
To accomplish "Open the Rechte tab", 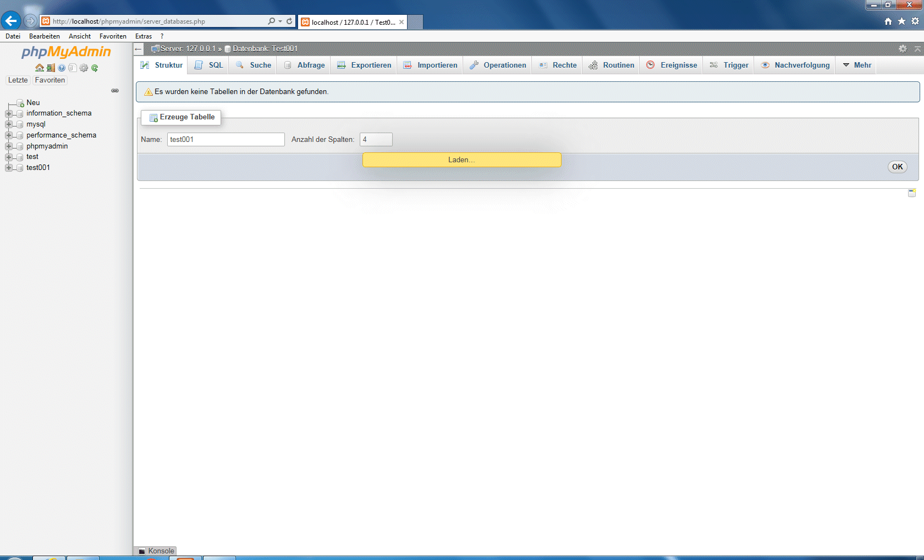I will (x=558, y=65).
